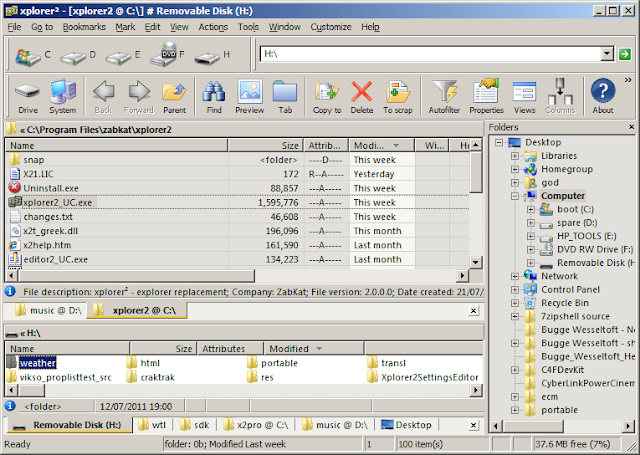Open the Actions menu
Viewport: 640px width, 455px height.
[x=213, y=27]
